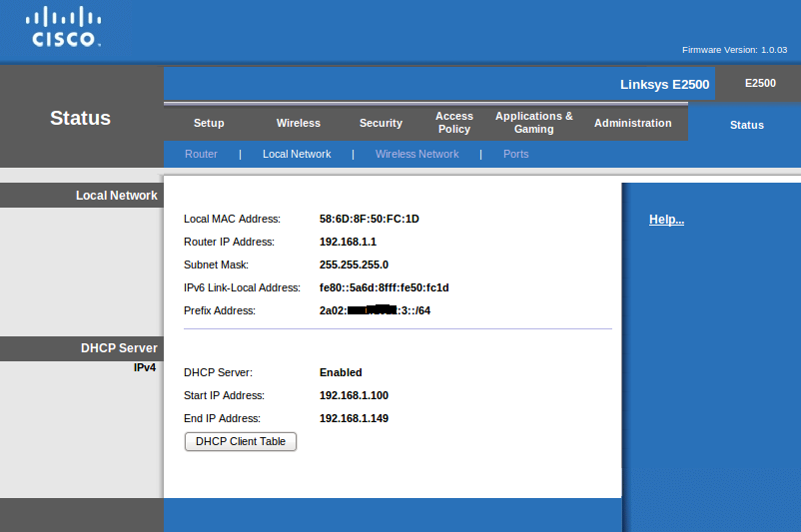Click the Firmware Version 1.0.03 text
The height and width of the screenshot is (532, 801).
(735, 50)
